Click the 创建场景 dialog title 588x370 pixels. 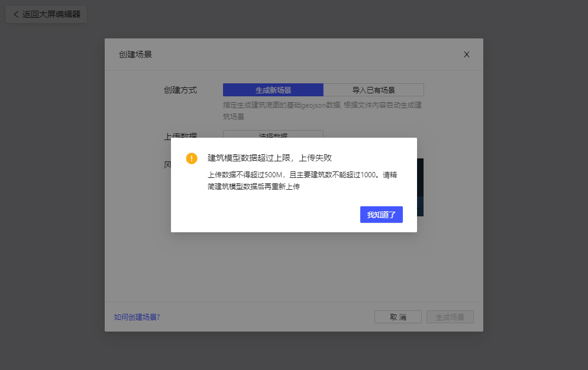(x=135, y=55)
